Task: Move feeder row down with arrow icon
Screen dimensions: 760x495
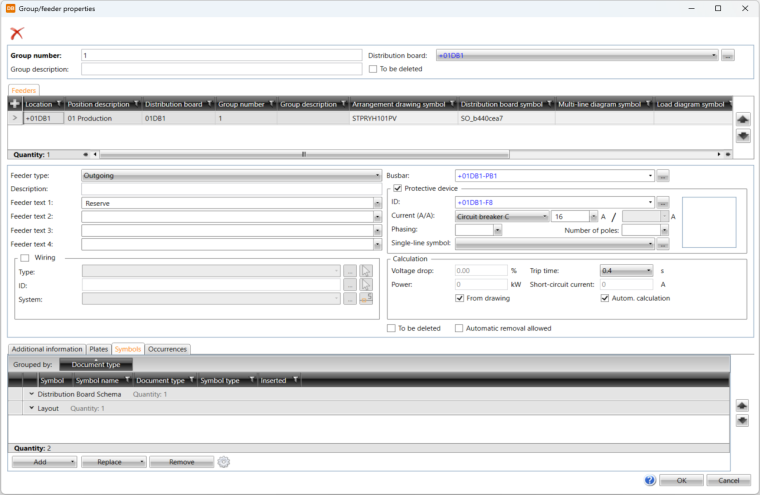Action: [x=742, y=136]
